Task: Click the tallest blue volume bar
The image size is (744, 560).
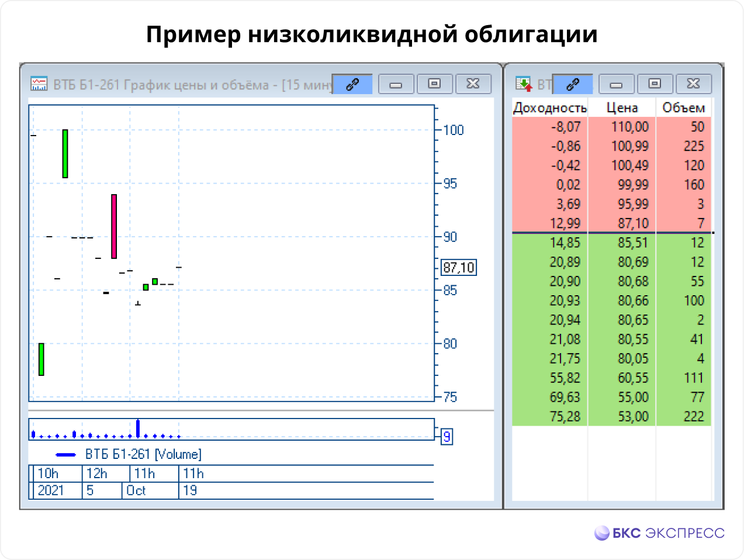Action: (138, 428)
